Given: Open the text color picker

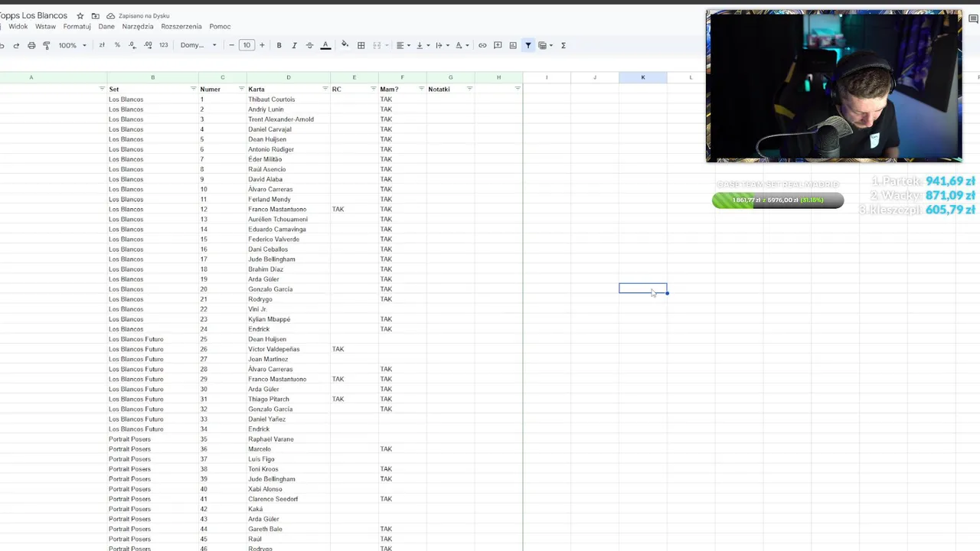Looking at the screenshot, I should (x=325, y=45).
